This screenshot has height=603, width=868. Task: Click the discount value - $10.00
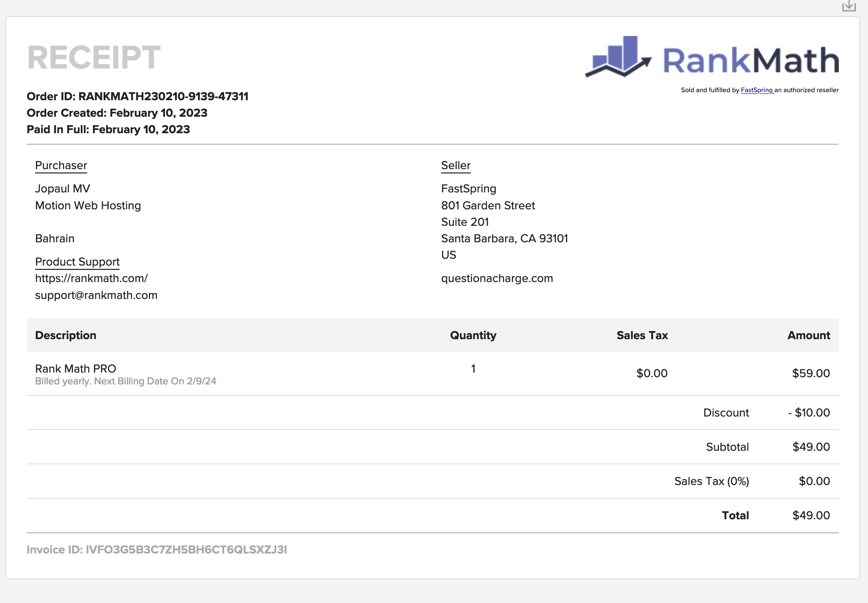[809, 413]
